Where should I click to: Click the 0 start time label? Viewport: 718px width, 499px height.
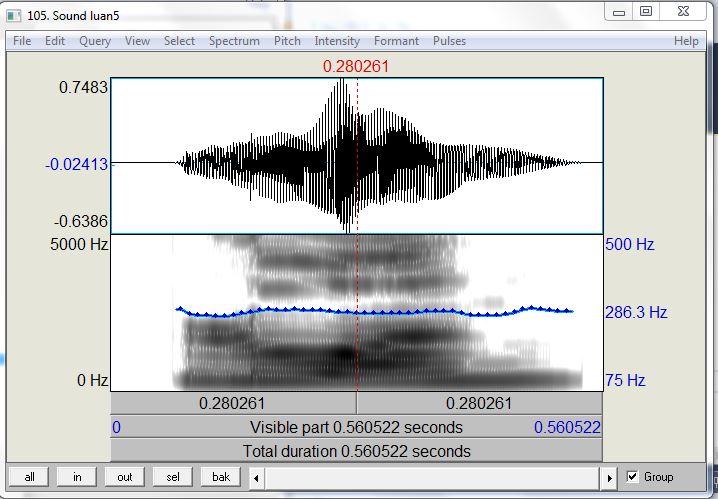click(x=116, y=427)
